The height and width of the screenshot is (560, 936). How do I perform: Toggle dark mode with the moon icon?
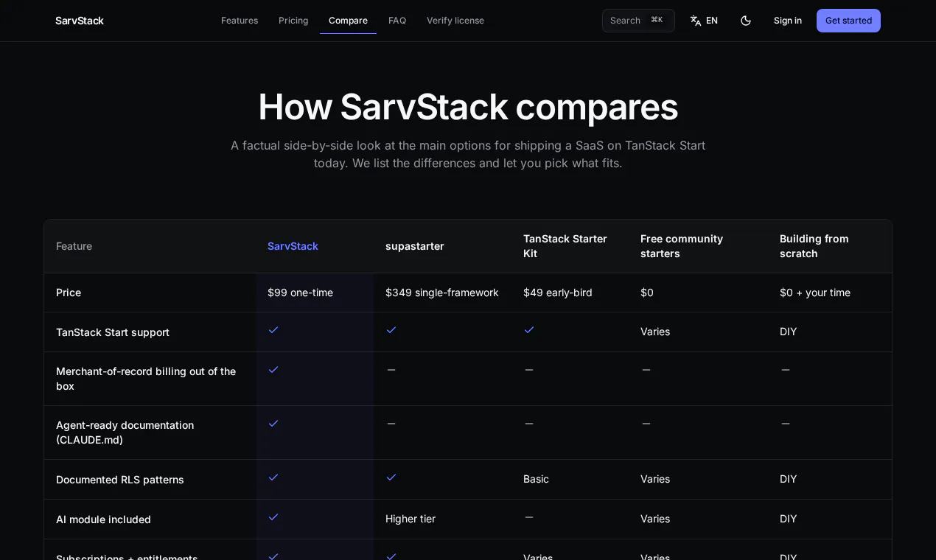[746, 21]
